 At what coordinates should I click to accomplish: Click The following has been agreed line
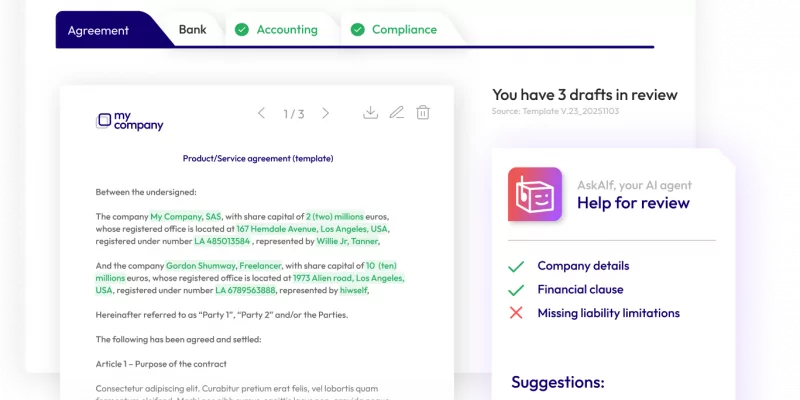(x=178, y=339)
